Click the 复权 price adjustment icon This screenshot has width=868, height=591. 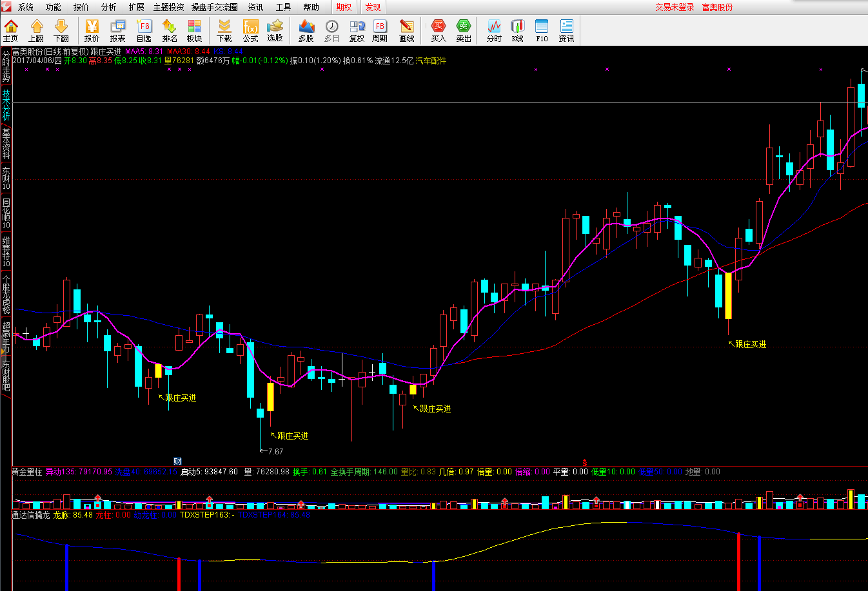[x=357, y=30]
